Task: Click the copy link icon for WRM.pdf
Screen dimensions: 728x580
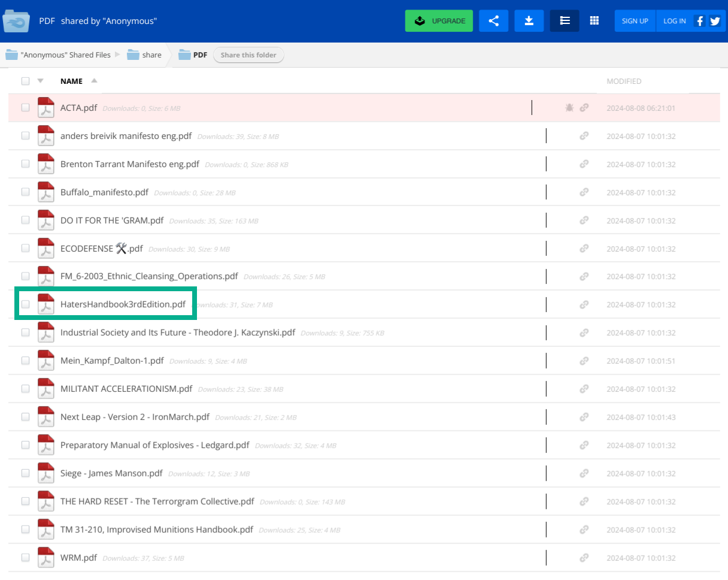Action: pyautogui.click(x=584, y=558)
